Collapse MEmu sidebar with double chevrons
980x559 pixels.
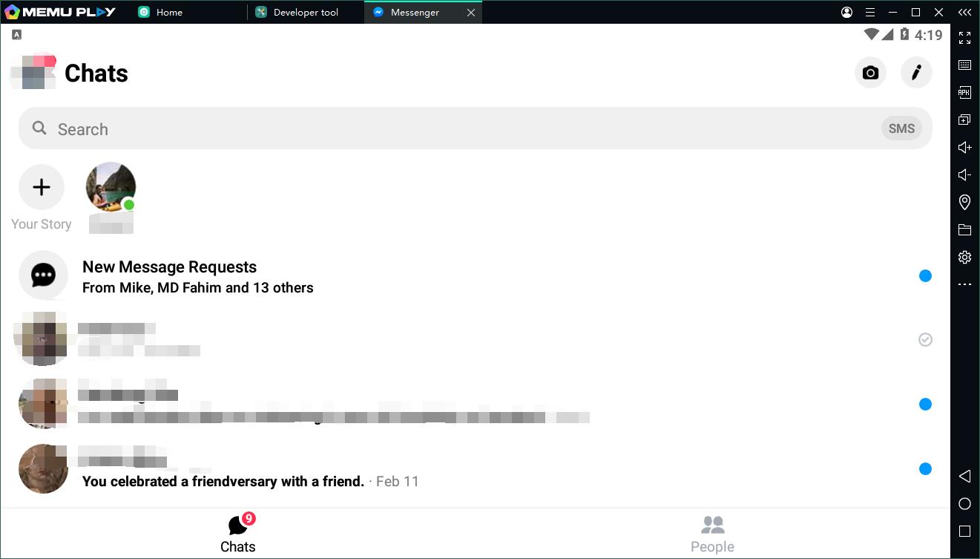(964, 12)
